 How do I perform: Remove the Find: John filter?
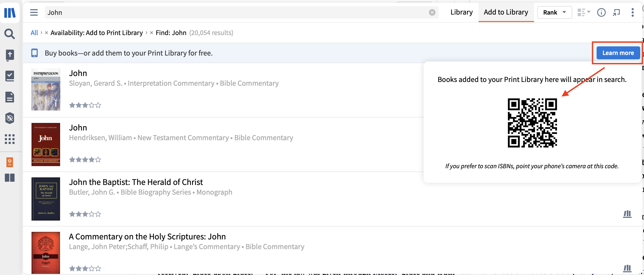(151, 33)
